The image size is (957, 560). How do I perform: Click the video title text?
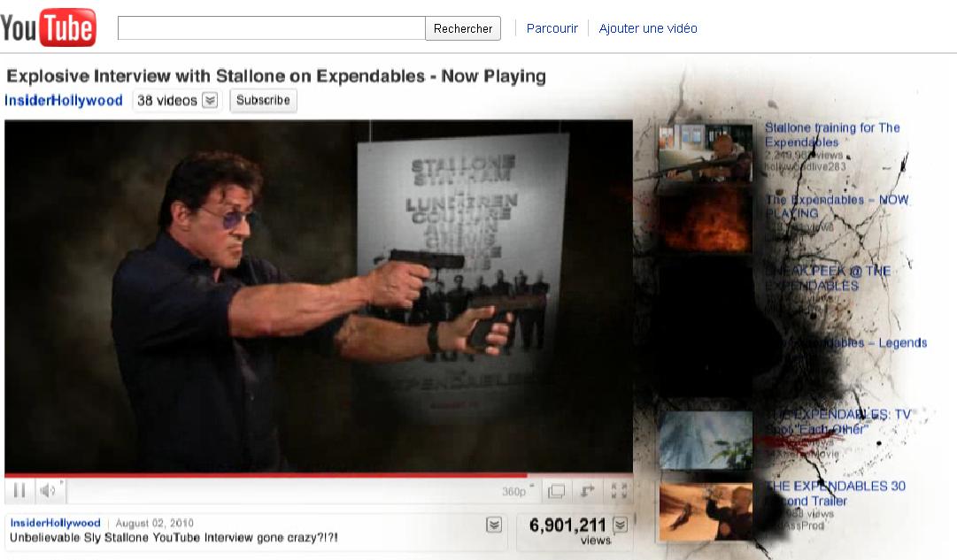(x=276, y=76)
